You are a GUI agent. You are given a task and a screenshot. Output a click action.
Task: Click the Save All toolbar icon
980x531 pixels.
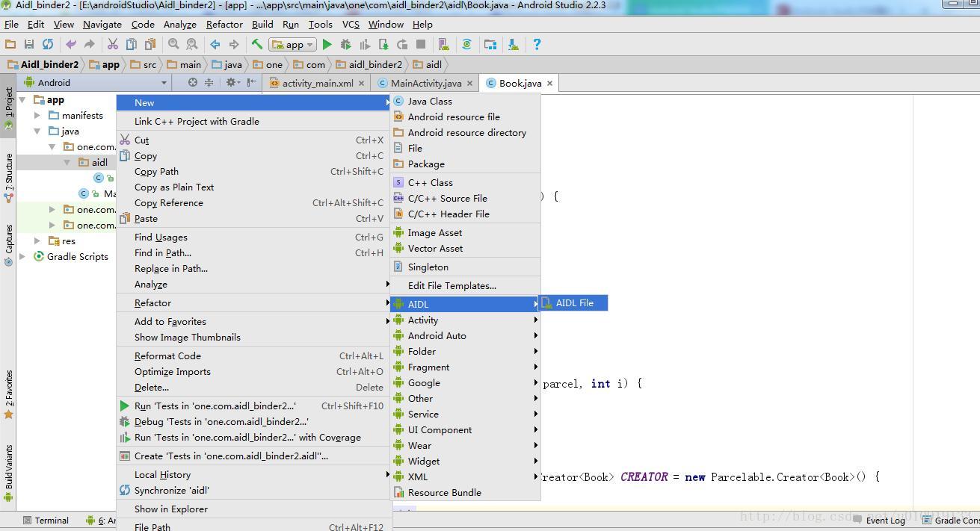[29, 45]
